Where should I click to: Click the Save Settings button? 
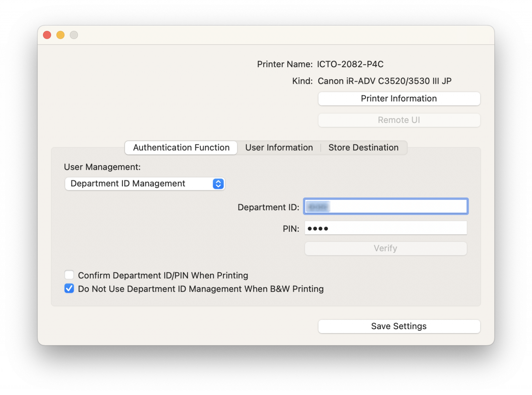point(399,326)
